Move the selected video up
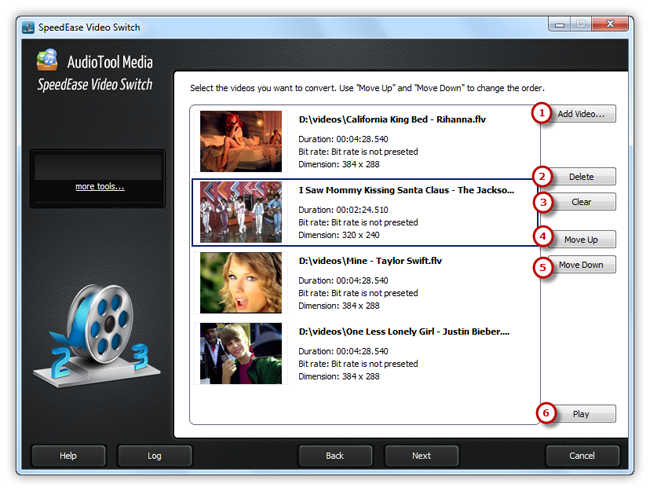650x491 pixels. click(x=581, y=240)
